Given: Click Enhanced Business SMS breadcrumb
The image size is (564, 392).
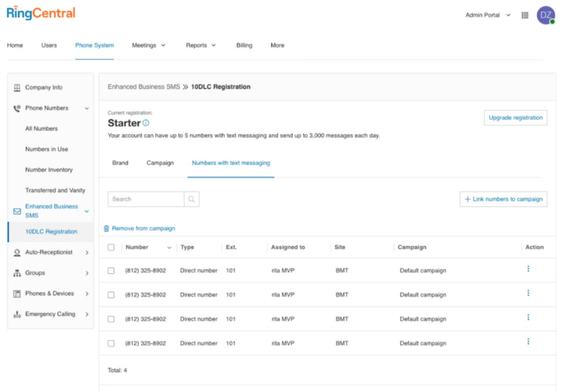Looking at the screenshot, I should point(144,87).
